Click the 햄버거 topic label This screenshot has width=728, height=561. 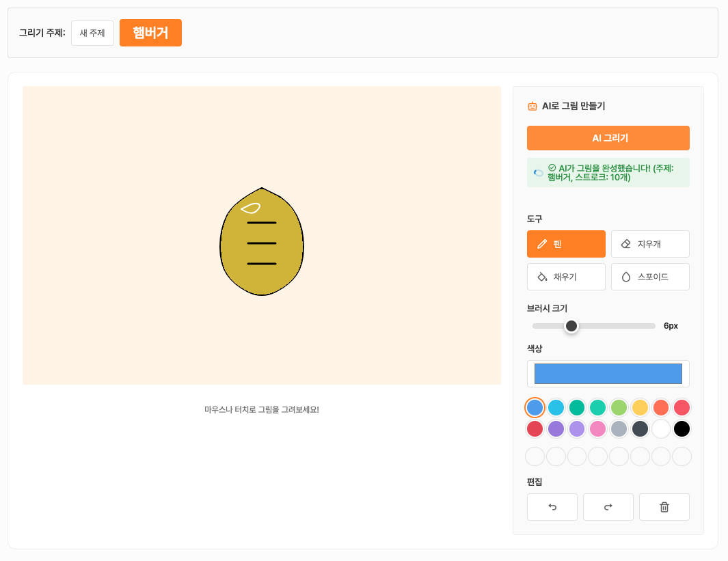(x=150, y=33)
